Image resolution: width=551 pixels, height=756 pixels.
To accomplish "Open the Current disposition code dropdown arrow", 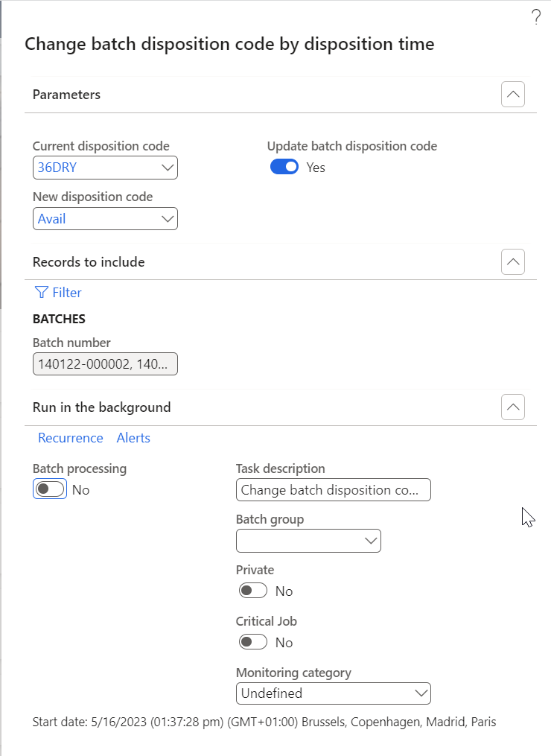I will click(167, 167).
